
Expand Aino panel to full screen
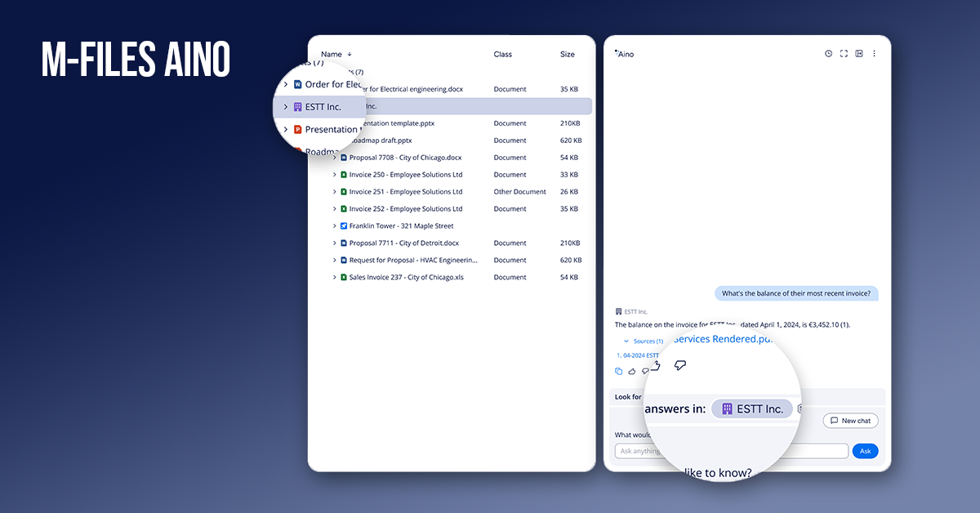844,54
